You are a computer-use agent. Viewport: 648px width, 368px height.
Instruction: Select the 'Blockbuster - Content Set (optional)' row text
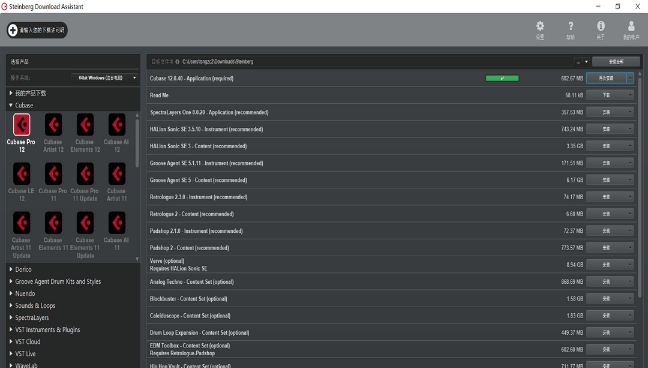coord(188,299)
